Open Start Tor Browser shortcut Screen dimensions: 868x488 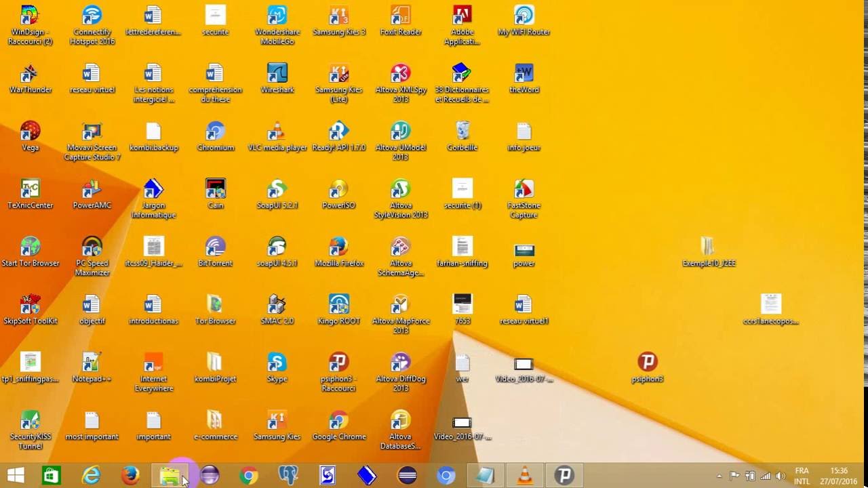coord(30,251)
